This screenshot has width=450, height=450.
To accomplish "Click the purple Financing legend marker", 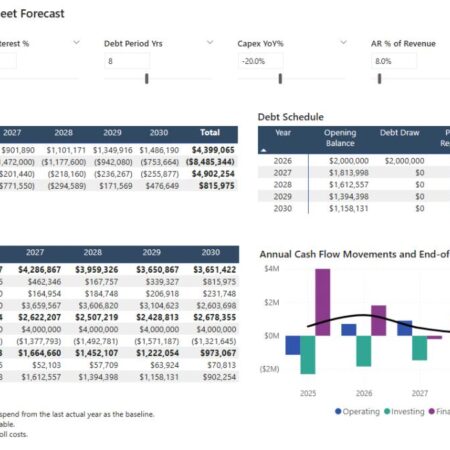I will [432, 412].
